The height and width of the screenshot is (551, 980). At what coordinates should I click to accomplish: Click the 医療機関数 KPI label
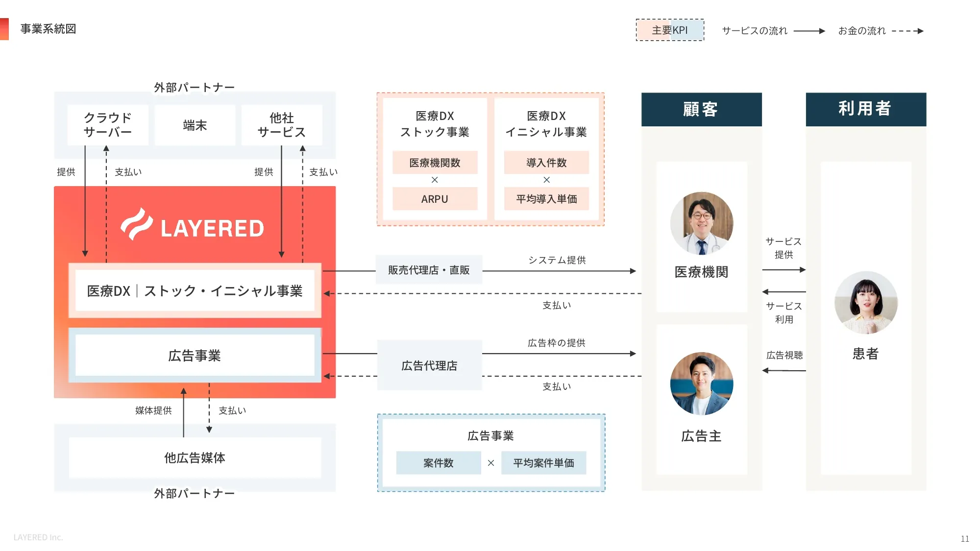point(435,163)
